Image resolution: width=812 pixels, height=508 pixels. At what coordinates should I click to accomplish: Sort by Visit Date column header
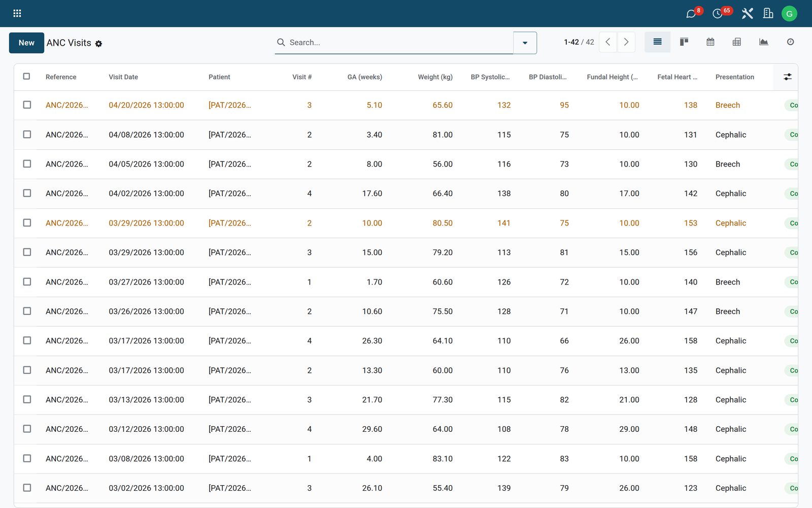pos(123,77)
